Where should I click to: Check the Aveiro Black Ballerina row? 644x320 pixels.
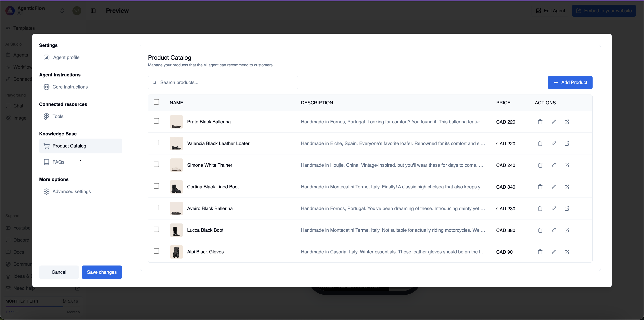156,208
